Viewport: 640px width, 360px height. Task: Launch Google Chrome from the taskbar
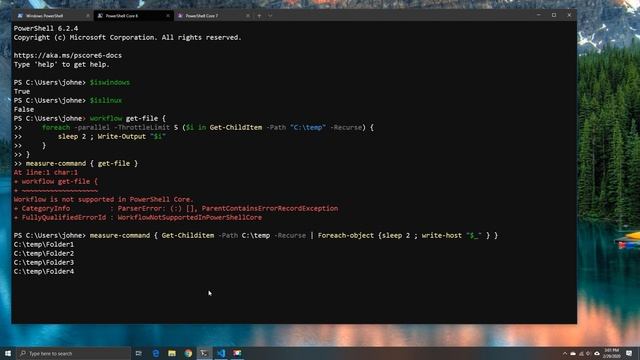point(188,353)
